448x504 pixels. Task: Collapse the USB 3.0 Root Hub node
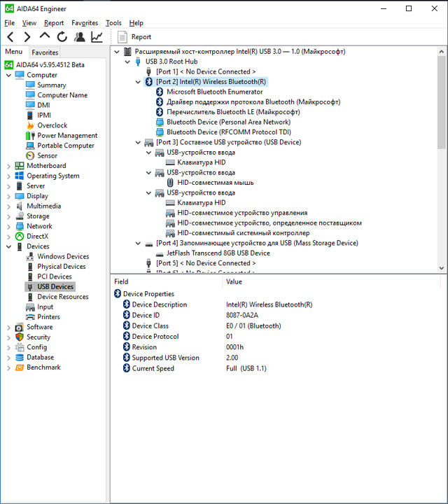click(127, 62)
